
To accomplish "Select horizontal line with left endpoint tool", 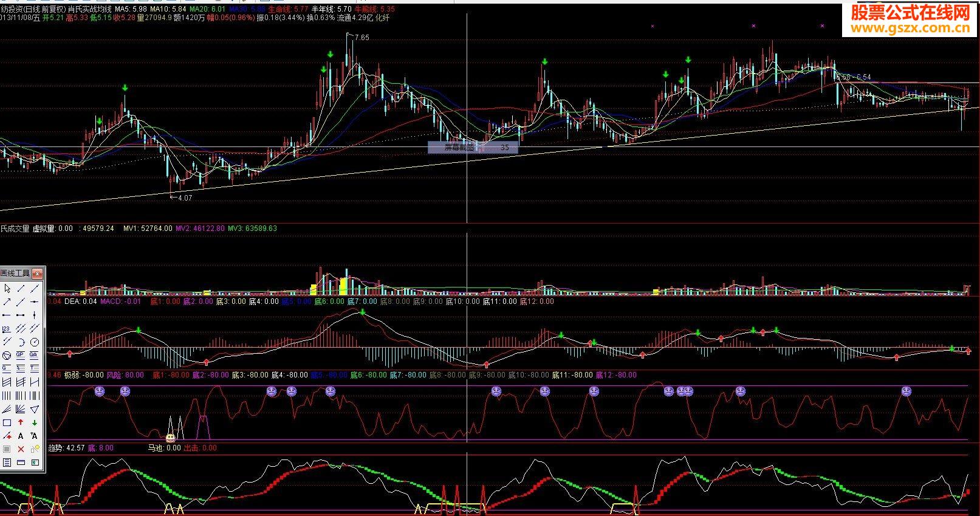I will pos(7,315).
